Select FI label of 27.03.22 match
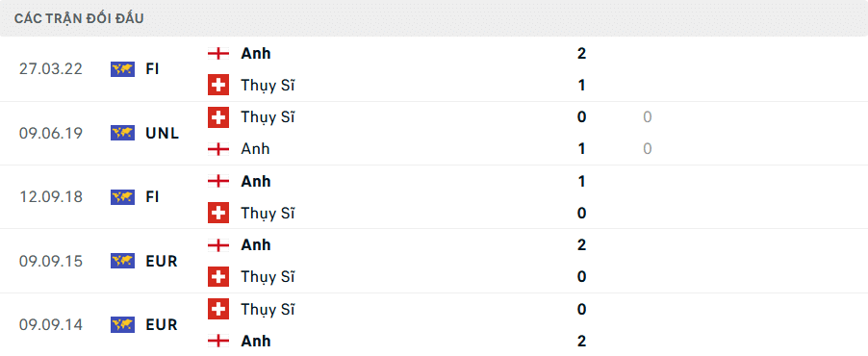The image size is (868, 356). [x=153, y=69]
